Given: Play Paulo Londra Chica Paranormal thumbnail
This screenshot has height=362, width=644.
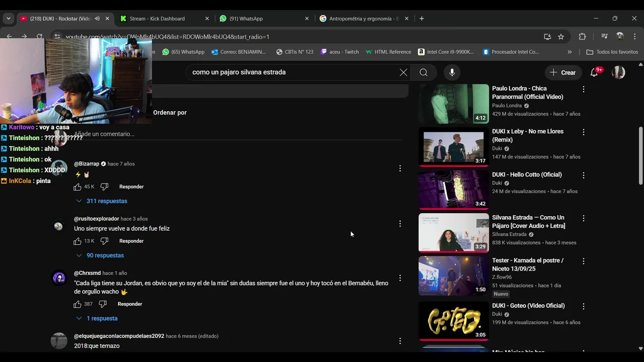Looking at the screenshot, I should click(x=454, y=104).
